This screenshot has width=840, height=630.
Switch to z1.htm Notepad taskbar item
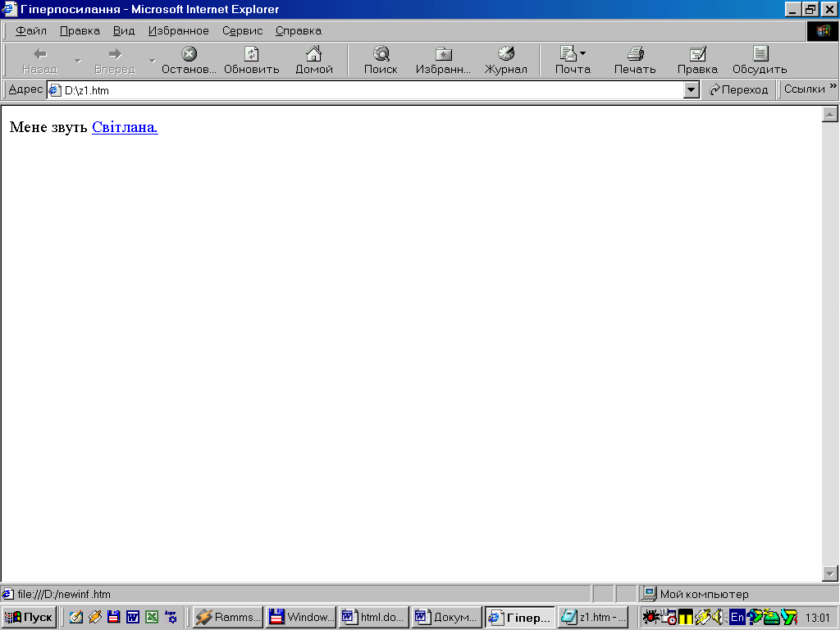[x=593, y=617]
